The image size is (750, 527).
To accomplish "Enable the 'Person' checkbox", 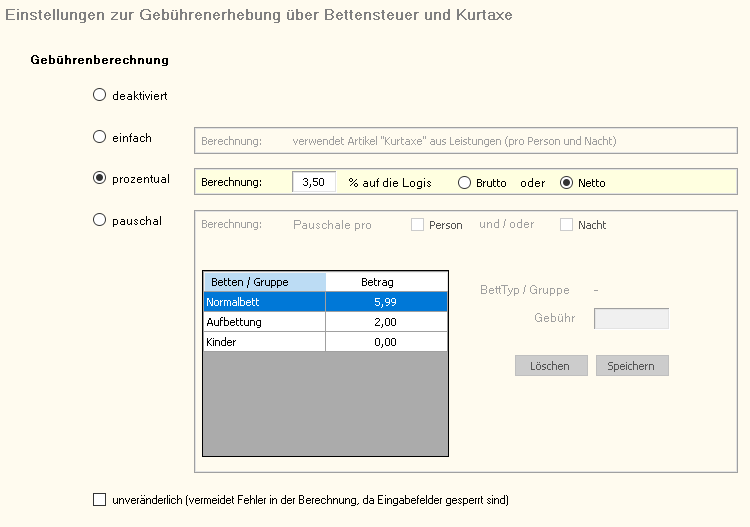I will 418,225.
